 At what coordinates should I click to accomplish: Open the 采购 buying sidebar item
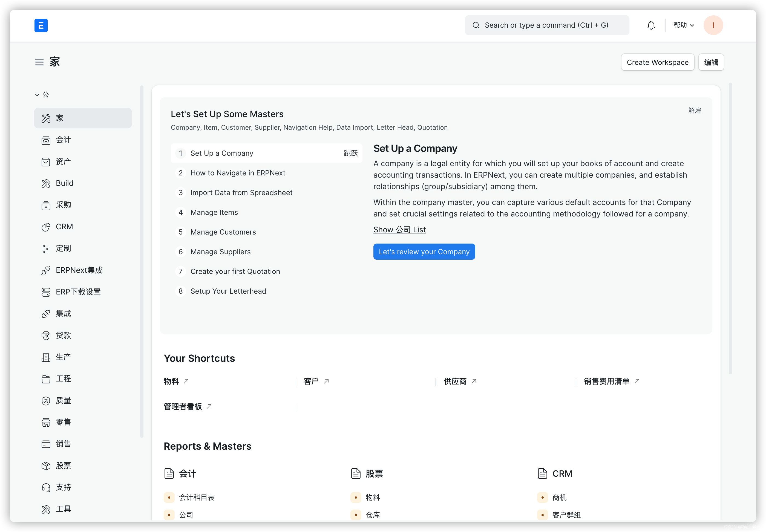point(63,205)
